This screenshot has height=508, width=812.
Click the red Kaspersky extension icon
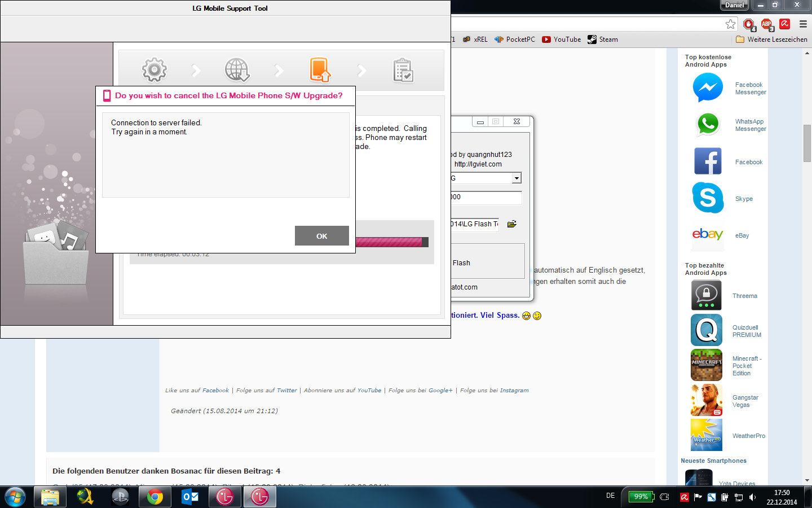(x=785, y=24)
